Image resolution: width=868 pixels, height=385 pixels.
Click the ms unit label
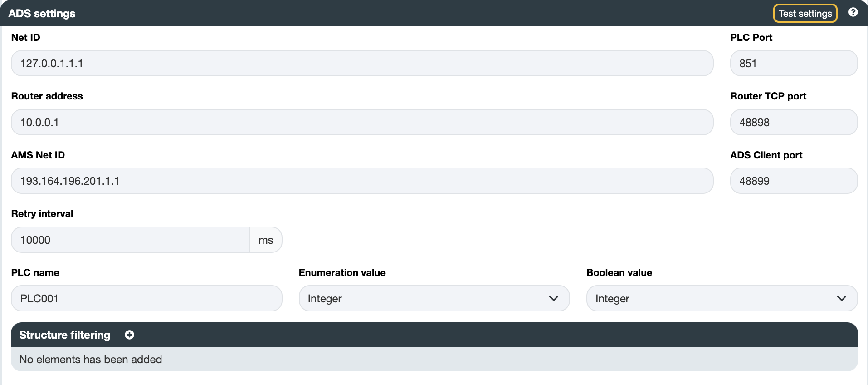point(266,240)
